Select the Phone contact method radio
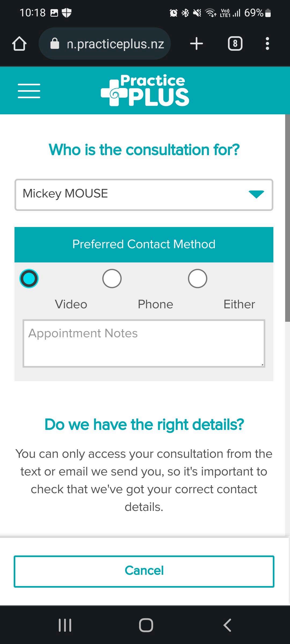This screenshot has width=290, height=644. (x=112, y=279)
